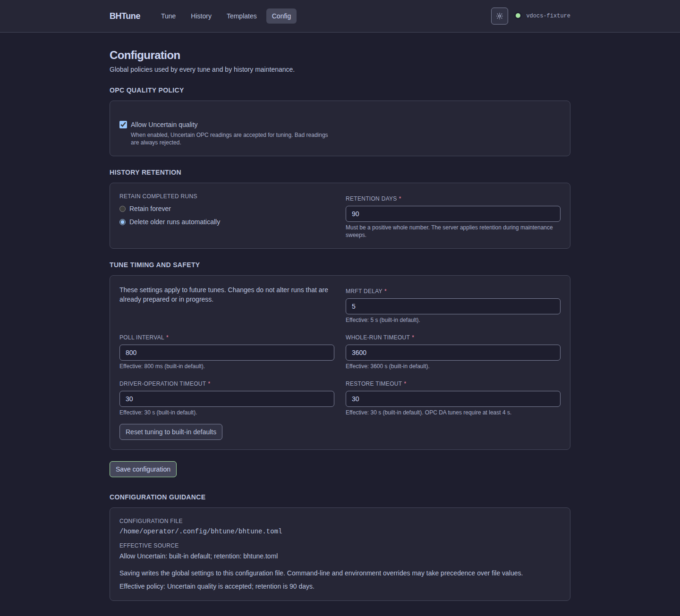Click the 'Allow Uncertain quality' label text

tap(164, 125)
